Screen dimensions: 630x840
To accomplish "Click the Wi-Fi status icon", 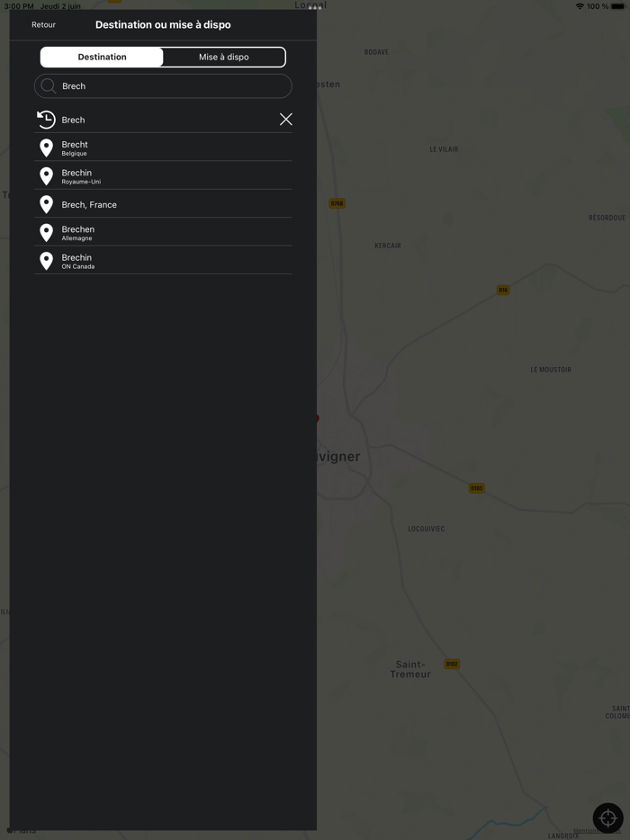I will pos(580,6).
